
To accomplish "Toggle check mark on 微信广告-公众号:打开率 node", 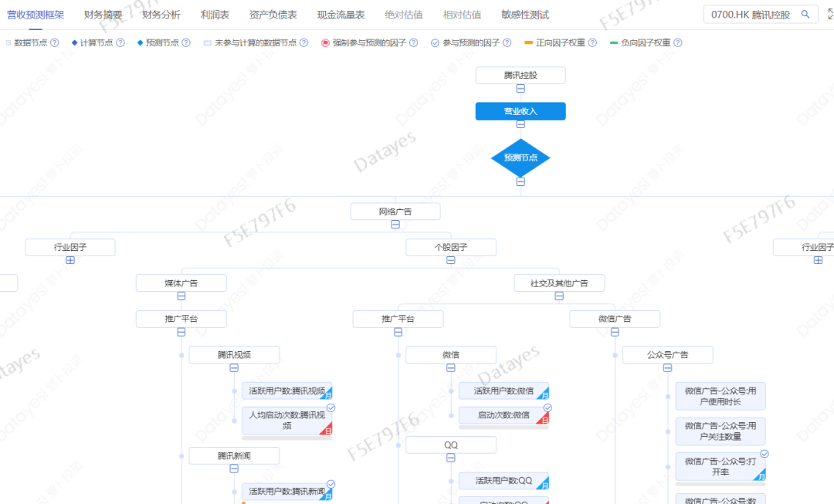I will coord(764,454).
